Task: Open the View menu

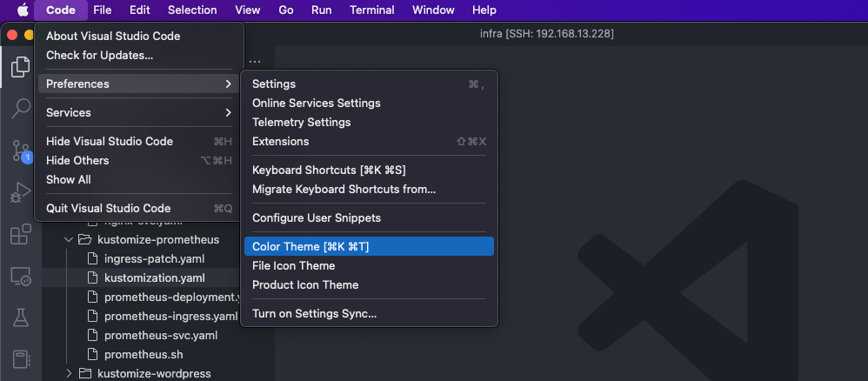Action: [x=248, y=10]
